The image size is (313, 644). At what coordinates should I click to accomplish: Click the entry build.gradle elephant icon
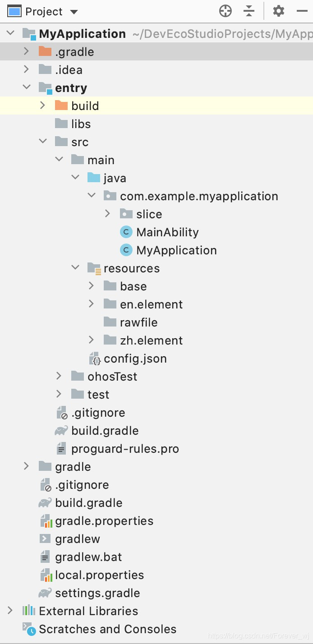pos(61,431)
